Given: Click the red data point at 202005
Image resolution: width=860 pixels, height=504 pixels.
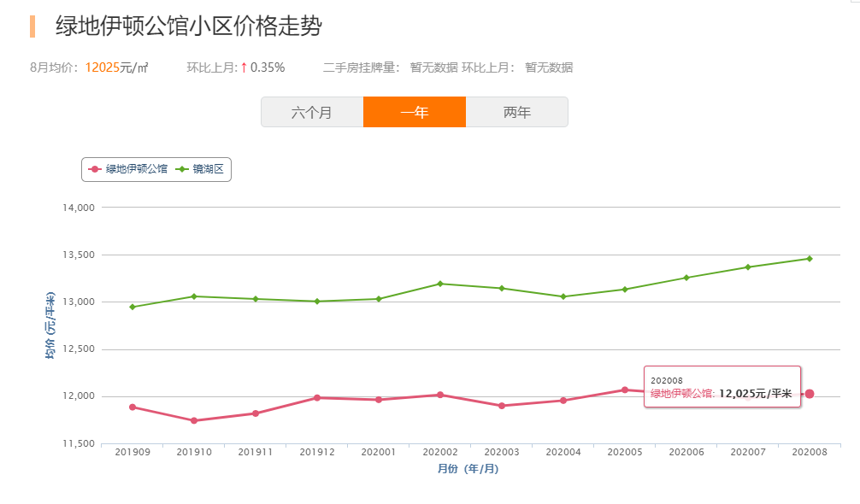Looking at the screenshot, I should pos(625,390).
